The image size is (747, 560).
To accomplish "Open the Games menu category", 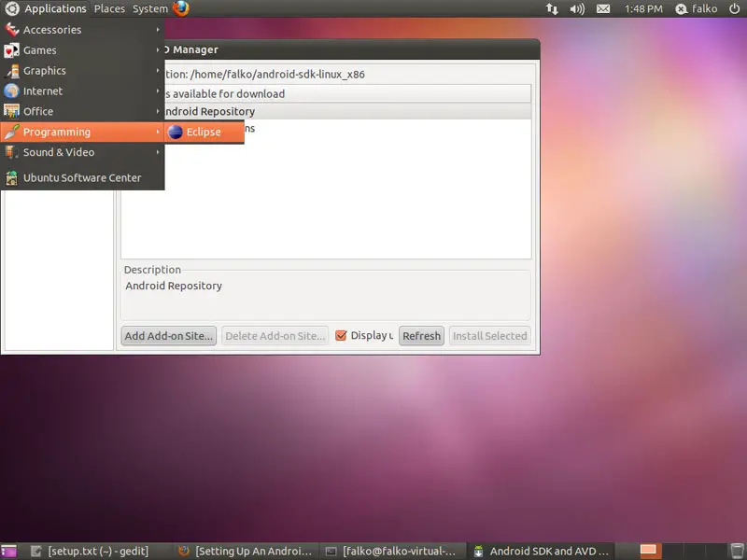I will click(82, 50).
